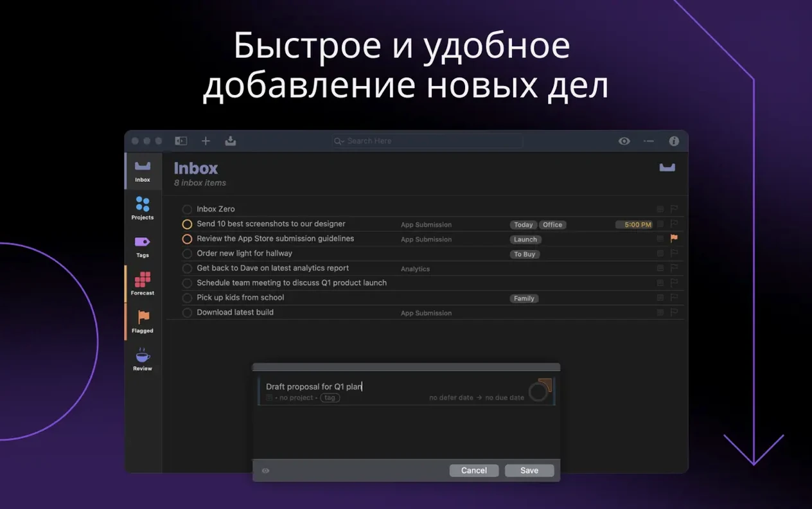
Task: Click the Analytics project label
Action: [x=416, y=269]
